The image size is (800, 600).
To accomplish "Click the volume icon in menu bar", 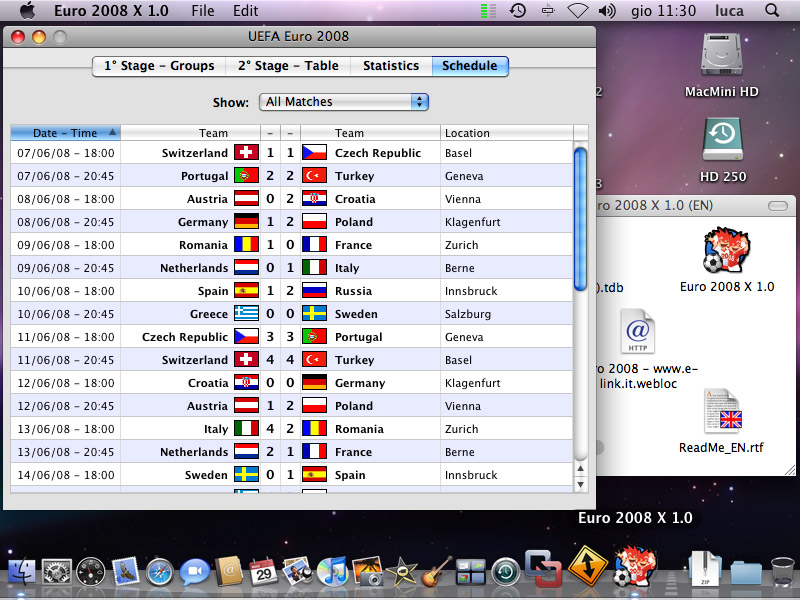I will point(607,10).
